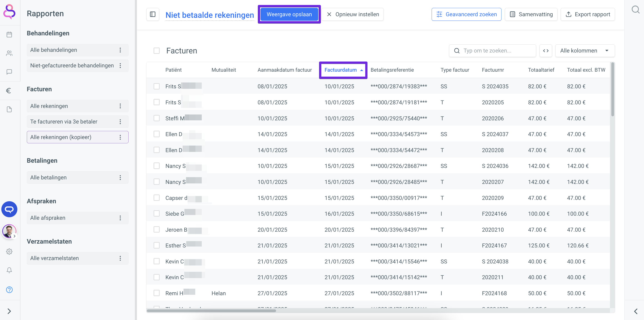This screenshot has width=644, height=320.
Task: Open the messages chat icon in sidebar
Action: [9, 72]
